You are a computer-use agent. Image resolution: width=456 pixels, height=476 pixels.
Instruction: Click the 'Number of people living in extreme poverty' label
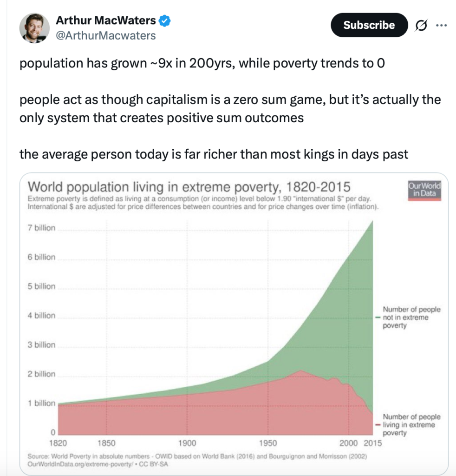point(411,425)
